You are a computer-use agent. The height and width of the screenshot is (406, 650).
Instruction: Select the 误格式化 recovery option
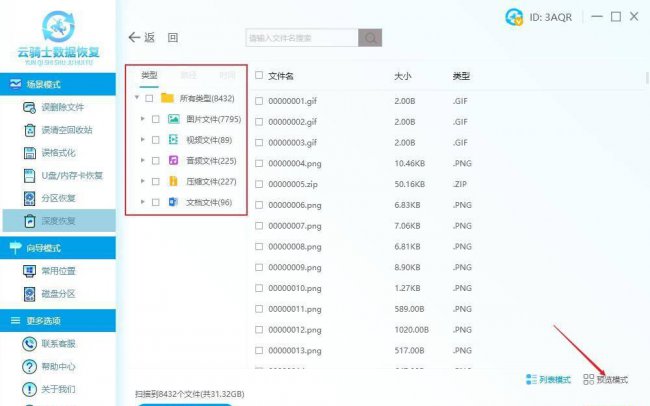49,153
